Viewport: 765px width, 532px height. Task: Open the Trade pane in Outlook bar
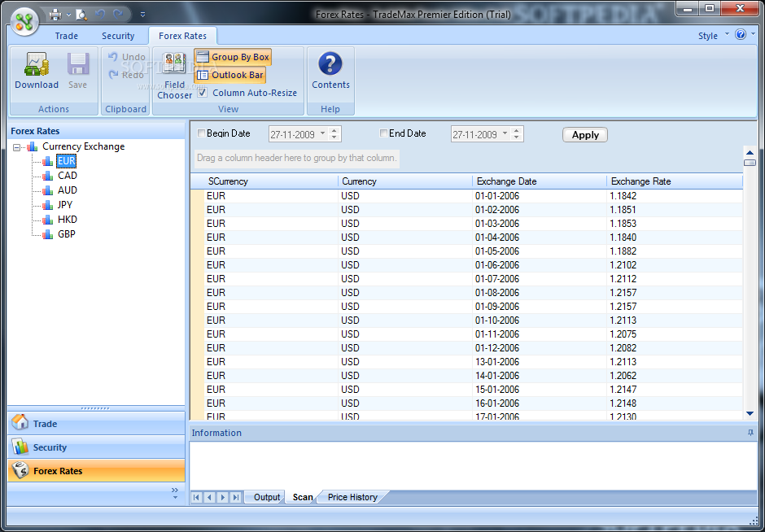[x=96, y=423]
